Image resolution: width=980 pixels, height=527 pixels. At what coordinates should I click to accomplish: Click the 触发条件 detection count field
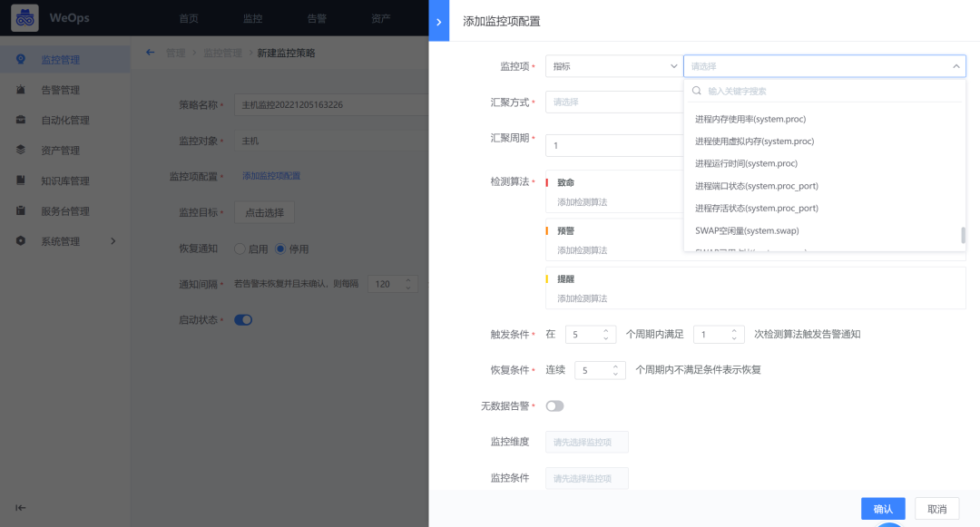pyautogui.click(x=718, y=335)
